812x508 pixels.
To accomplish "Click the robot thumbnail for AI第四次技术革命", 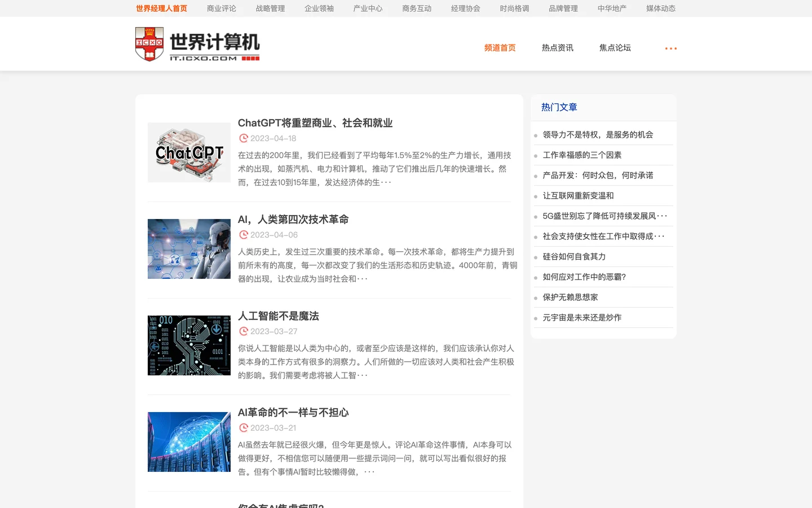I will coord(189,249).
